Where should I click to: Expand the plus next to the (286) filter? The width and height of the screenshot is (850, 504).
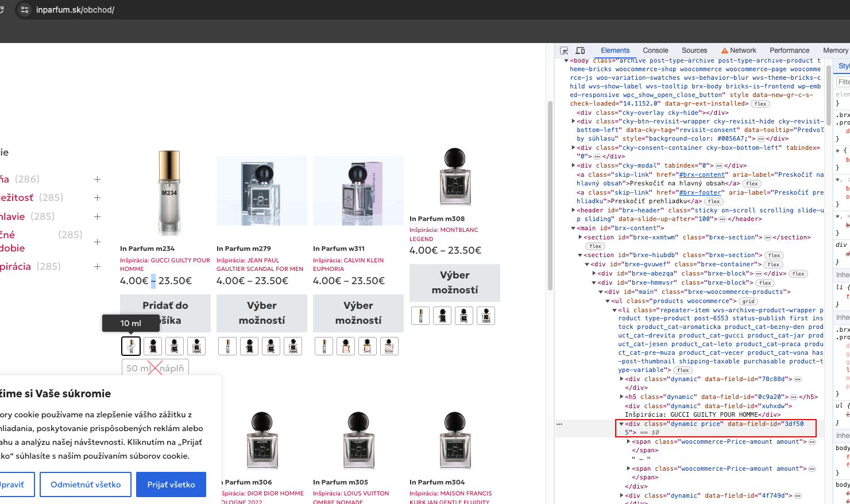(98, 179)
